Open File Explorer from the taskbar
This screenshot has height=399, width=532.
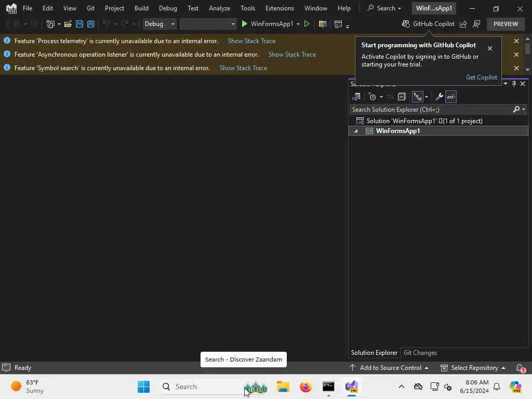pyautogui.click(x=283, y=387)
